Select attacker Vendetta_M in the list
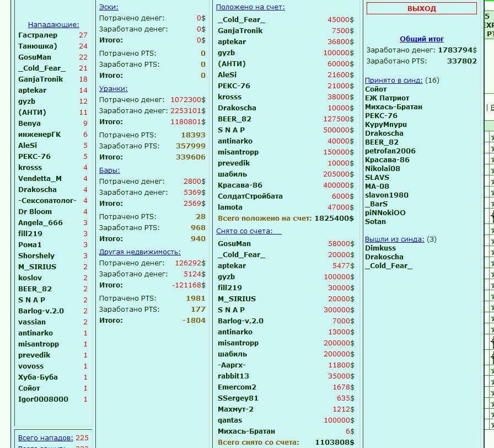 pos(40,179)
